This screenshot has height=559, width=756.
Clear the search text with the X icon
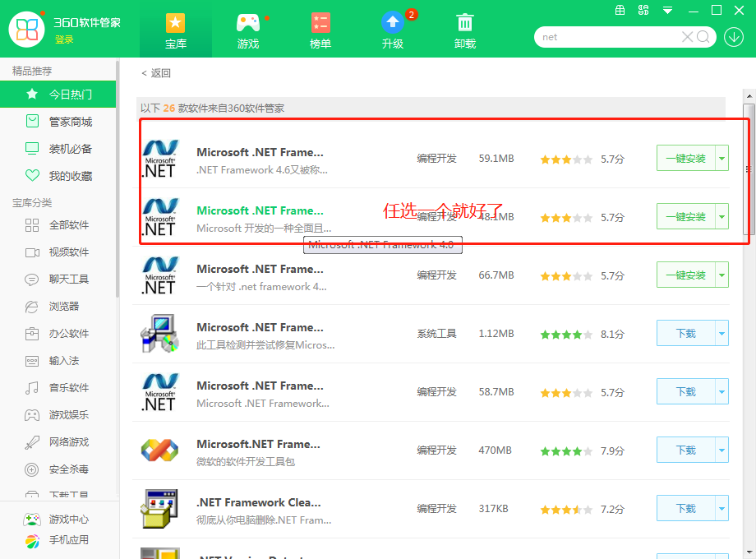[x=688, y=37]
